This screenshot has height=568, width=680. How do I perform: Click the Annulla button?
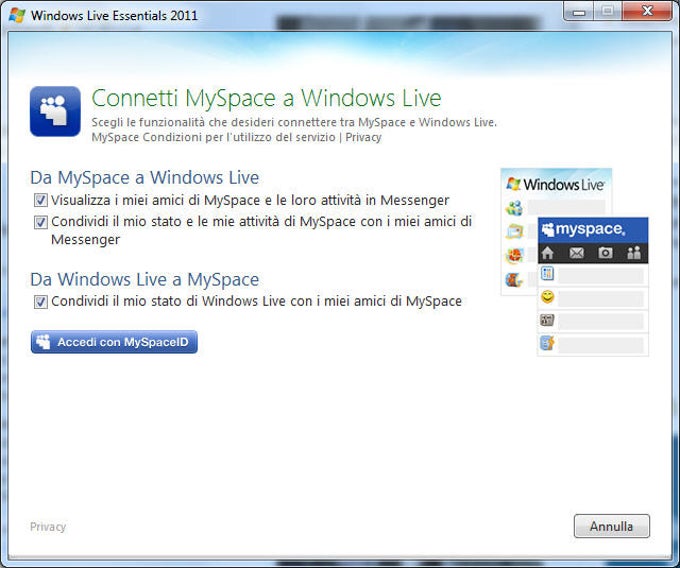pyautogui.click(x=611, y=526)
